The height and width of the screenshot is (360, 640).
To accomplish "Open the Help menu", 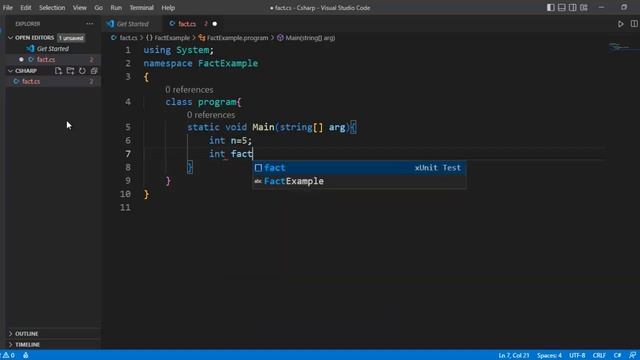I will [168, 8].
